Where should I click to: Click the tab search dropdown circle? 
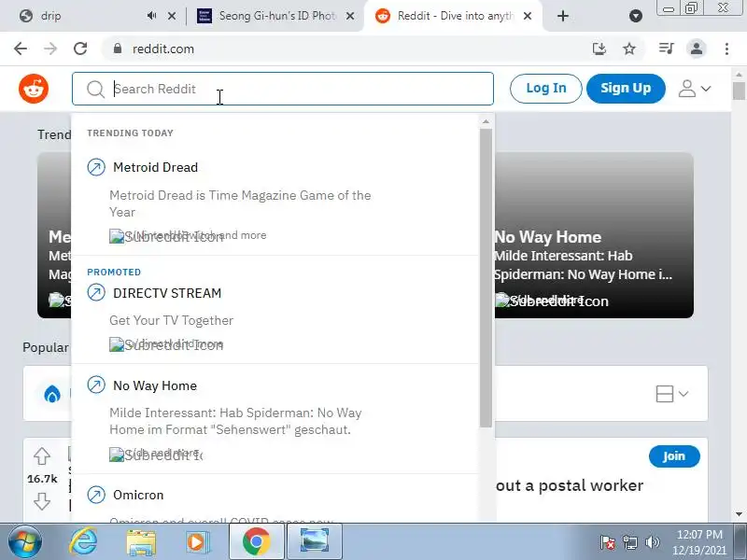point(636,16)
